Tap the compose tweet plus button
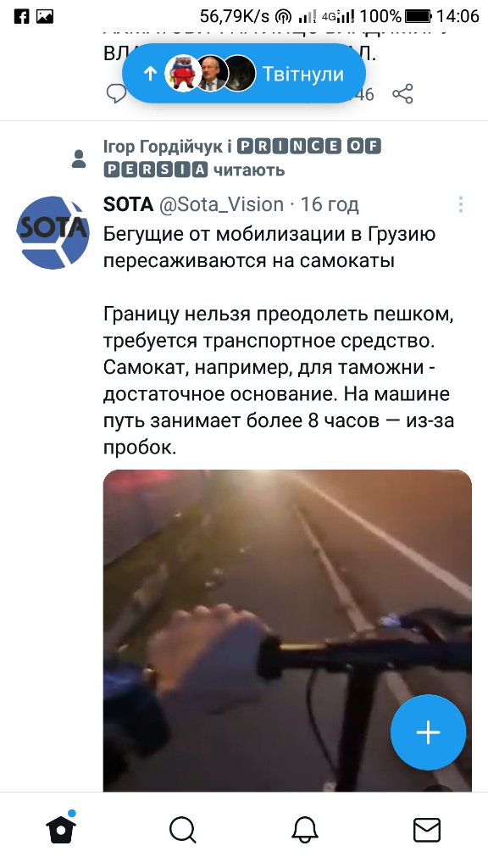Screen dimensions: 488x868 [428, 732]
